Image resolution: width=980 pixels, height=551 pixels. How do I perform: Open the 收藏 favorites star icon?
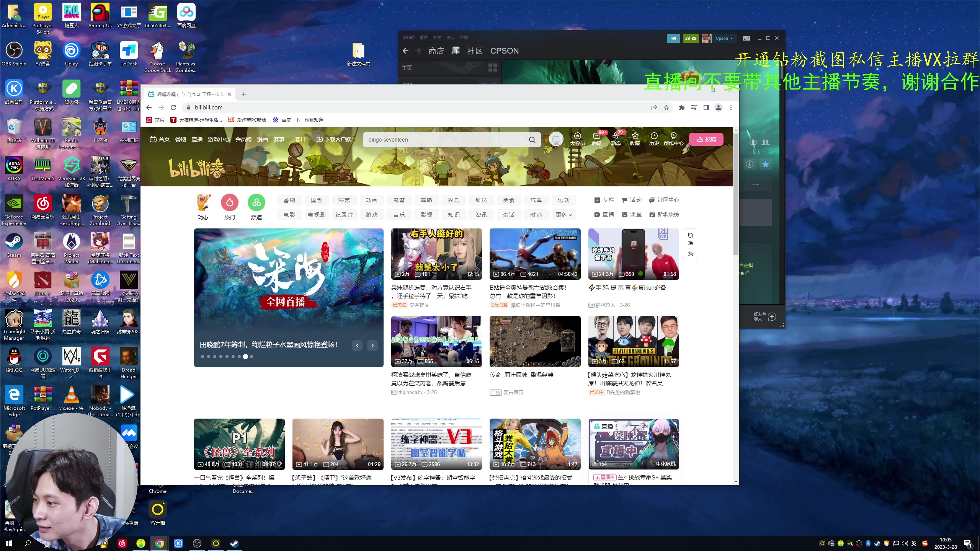pyautogui.click(x=635, y=139)
